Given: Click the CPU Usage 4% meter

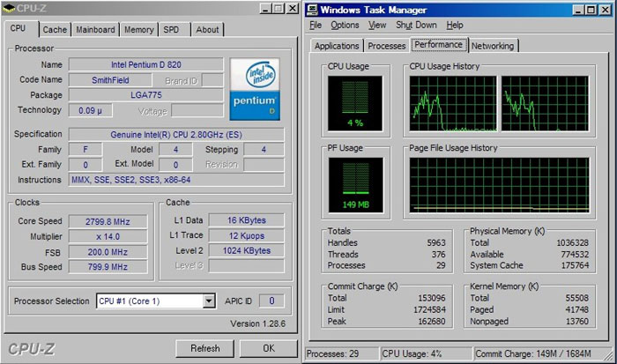Looking at the screenshot, I should 355,103.
